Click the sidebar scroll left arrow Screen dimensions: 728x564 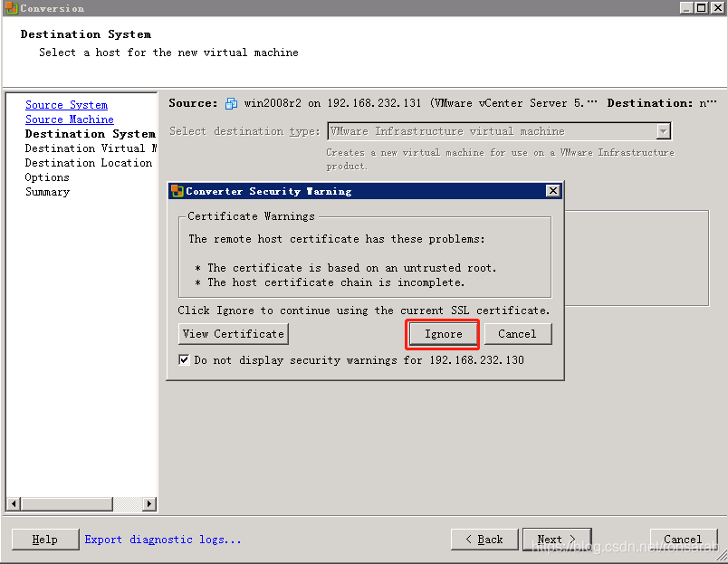click(x=14, y=503)
